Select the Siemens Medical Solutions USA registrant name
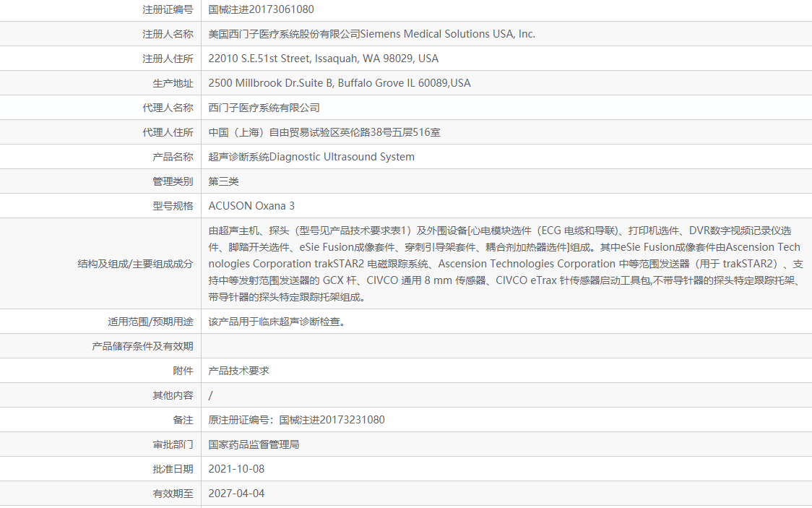 (x=372, y=34)
